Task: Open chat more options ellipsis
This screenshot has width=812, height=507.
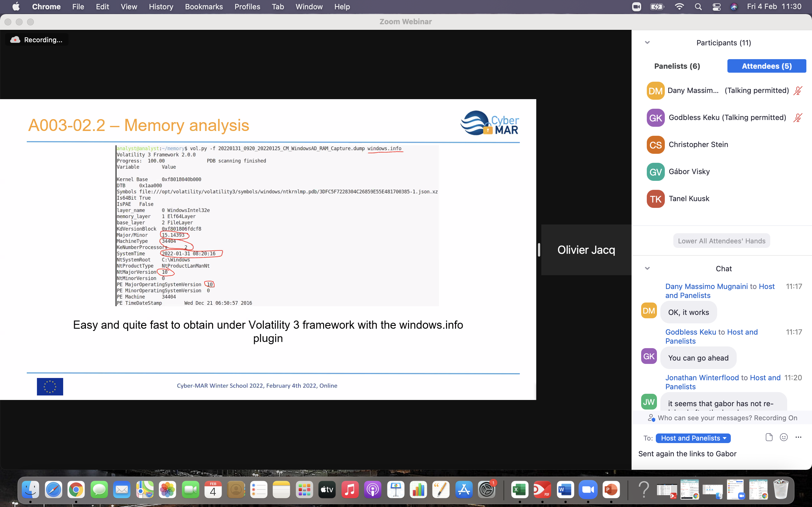Action: [798, 437]
